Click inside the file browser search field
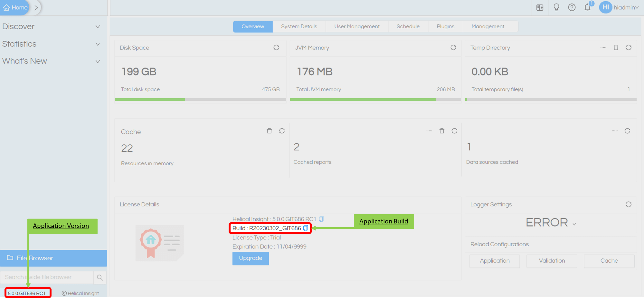 [47, 277]
